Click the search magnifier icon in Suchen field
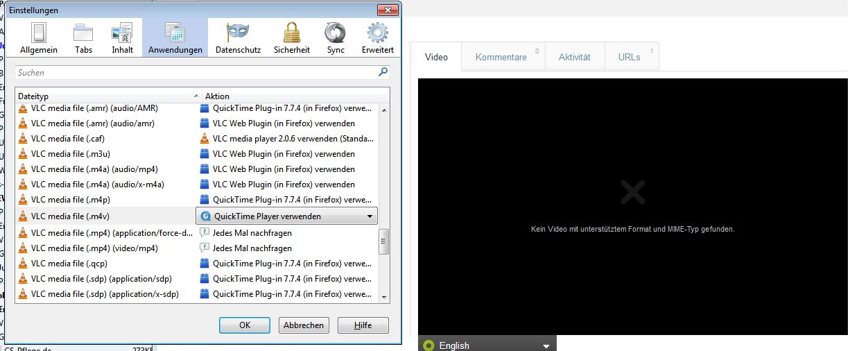The width and height of the screenshot is (868, 351). [x=383, y=72]
